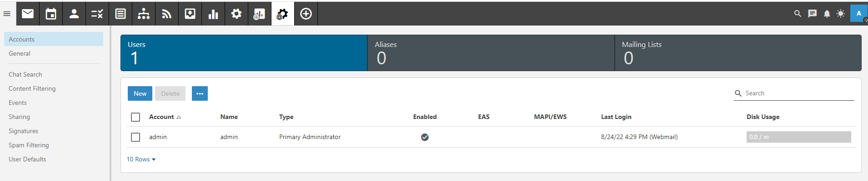Click the notifications bell icon

click(827, 14)
